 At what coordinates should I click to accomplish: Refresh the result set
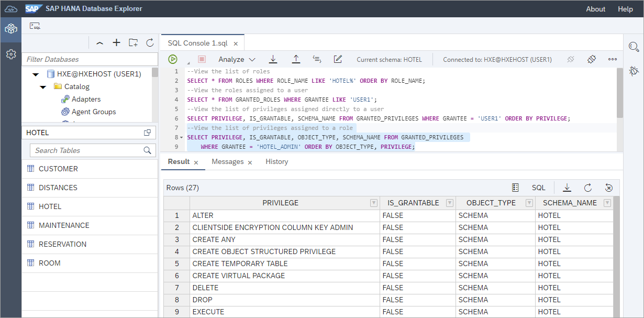(587, 188)
